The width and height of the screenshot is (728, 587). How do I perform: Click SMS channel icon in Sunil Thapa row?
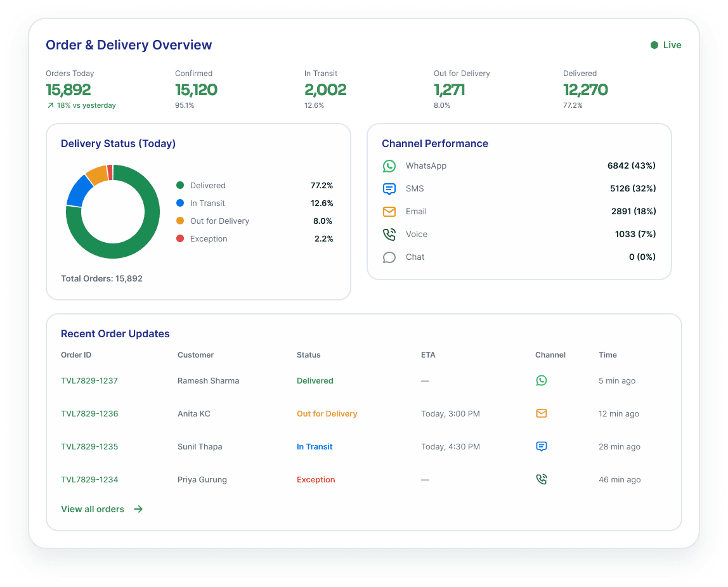pyautogui.click(x=542, y=446)
